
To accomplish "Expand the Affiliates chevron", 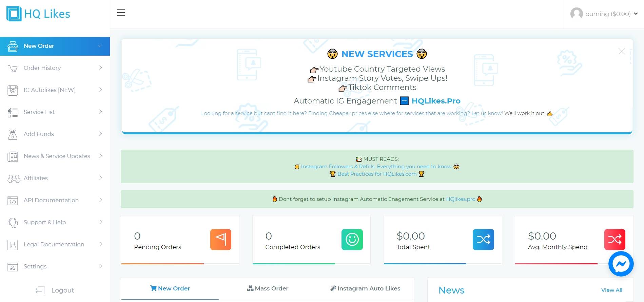I will click(101, 178).
